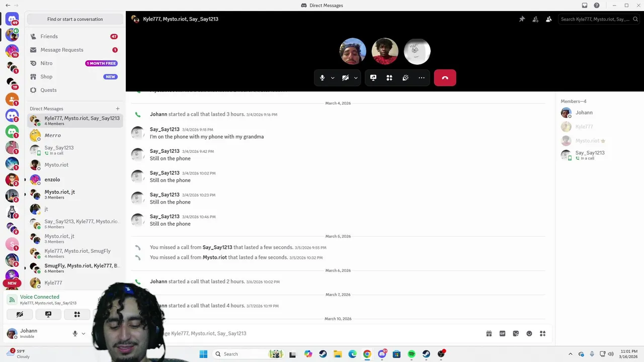The height and width of the screenshot is (362, 644).
Task: Select the first participant video tile
Action: coord(353,51)
